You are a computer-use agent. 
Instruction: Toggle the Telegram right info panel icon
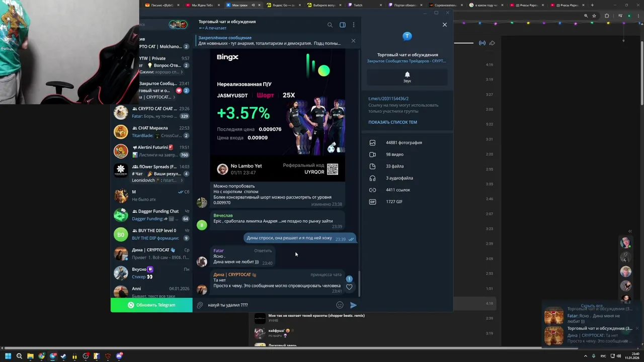343,25
